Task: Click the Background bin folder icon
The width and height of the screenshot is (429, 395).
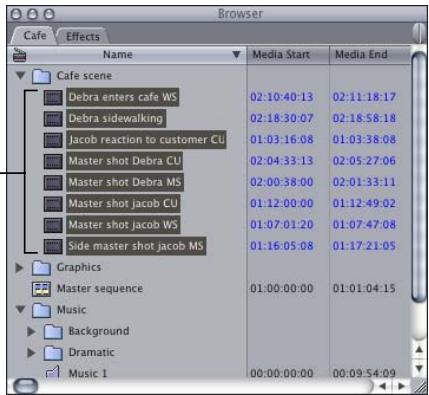Action: [x=53, y=331]
